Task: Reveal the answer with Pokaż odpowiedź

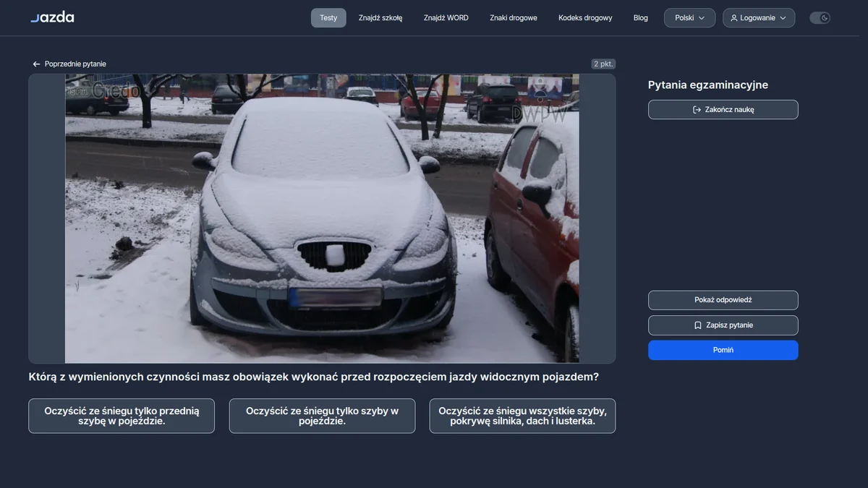Action: pyautogui.click(x=723, y=300)
